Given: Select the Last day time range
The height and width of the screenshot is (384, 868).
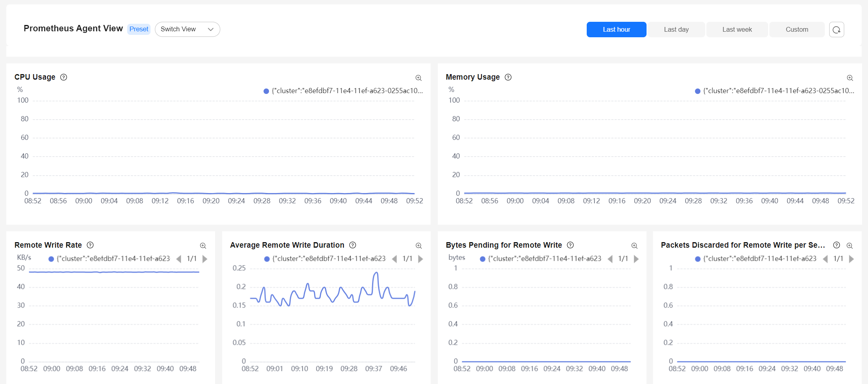Looking at the screenshot, I should (x=676, y=29).
